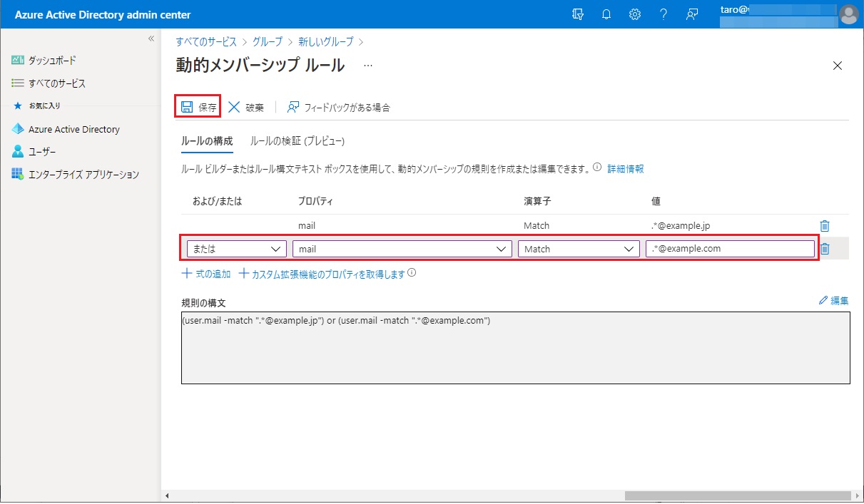
Task: Open the directory and subscription filter icon
Action: click(578, 14)
